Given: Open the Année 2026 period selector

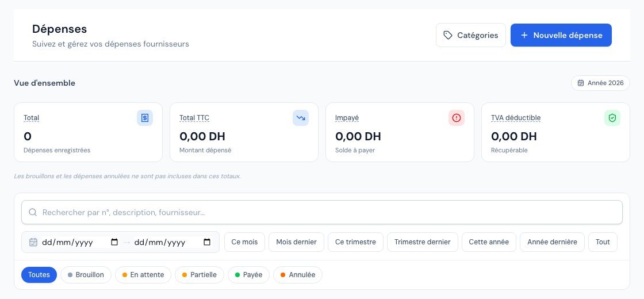Looking at the screenshot, I should point(600,83).
